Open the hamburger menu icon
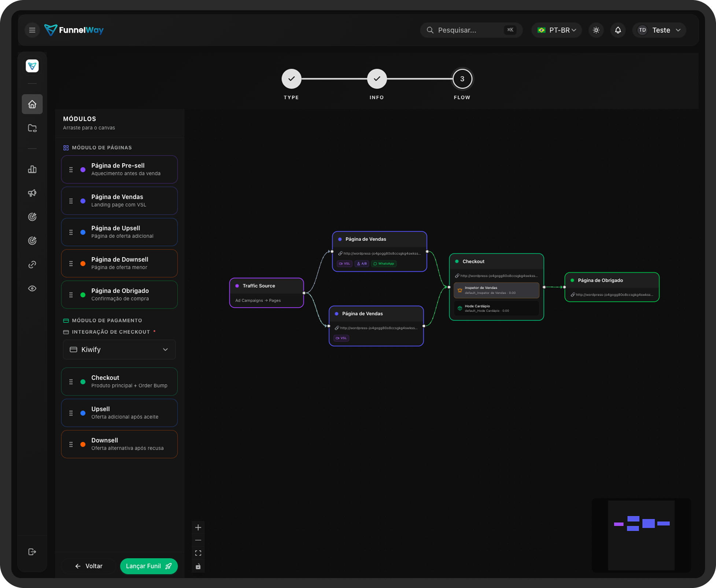 click(x=32, y=30)
